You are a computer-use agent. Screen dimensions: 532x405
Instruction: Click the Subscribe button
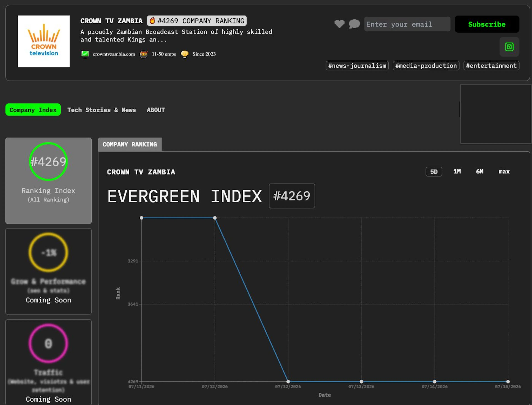point(487,24)
